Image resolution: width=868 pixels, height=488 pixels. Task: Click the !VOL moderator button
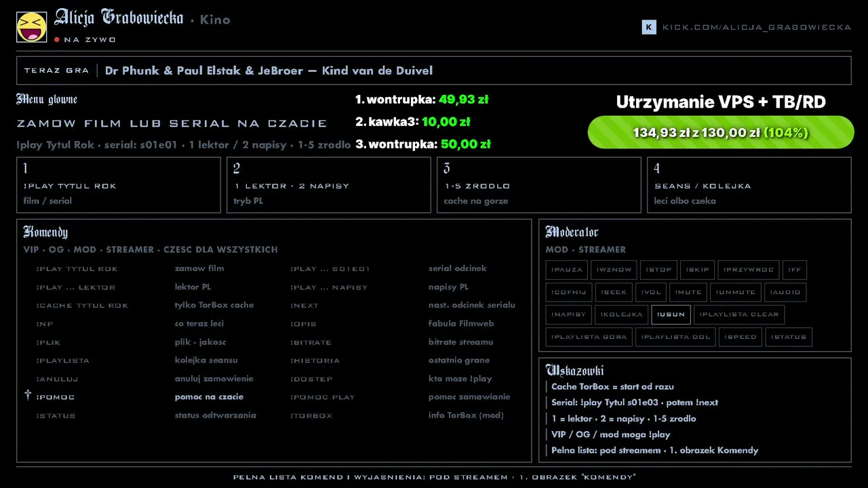(x=651, y=292)
